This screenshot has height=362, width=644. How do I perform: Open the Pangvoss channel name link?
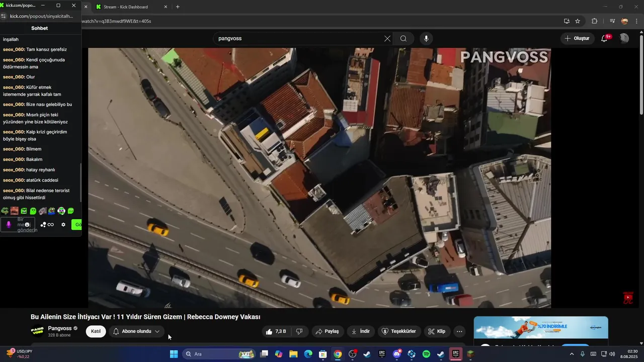tap(60, 328)
